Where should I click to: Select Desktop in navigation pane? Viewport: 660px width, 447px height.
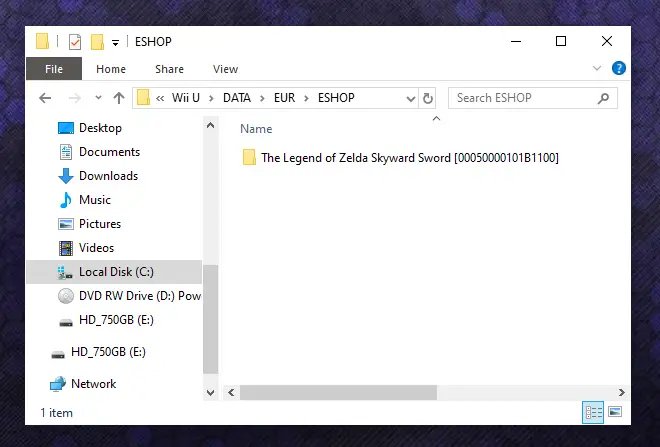tap(100, 128)
